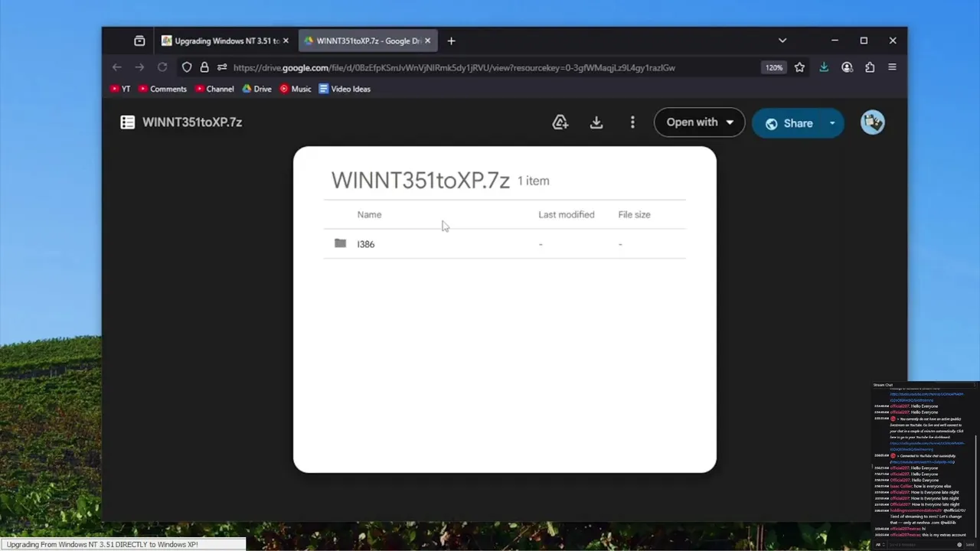
Task: Reset the 120% zoom level
Action: point(774,67)
